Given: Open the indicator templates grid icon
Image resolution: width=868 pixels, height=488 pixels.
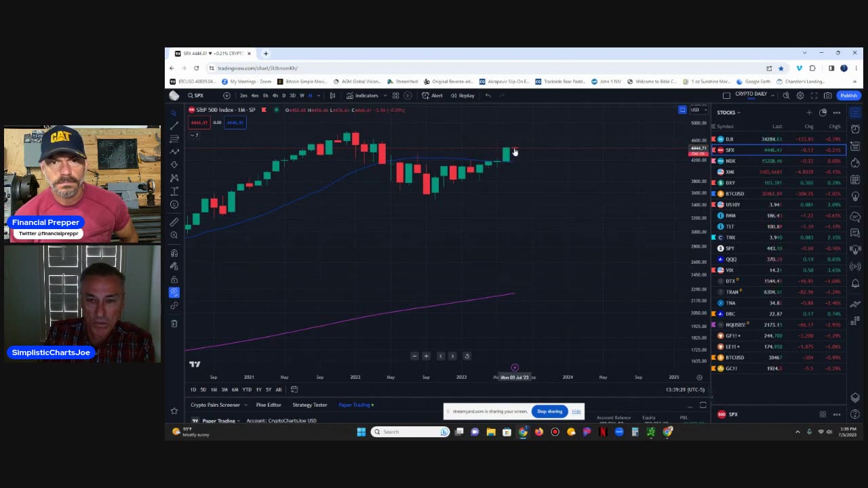Looking at the screenshot, I should (395, 96).
